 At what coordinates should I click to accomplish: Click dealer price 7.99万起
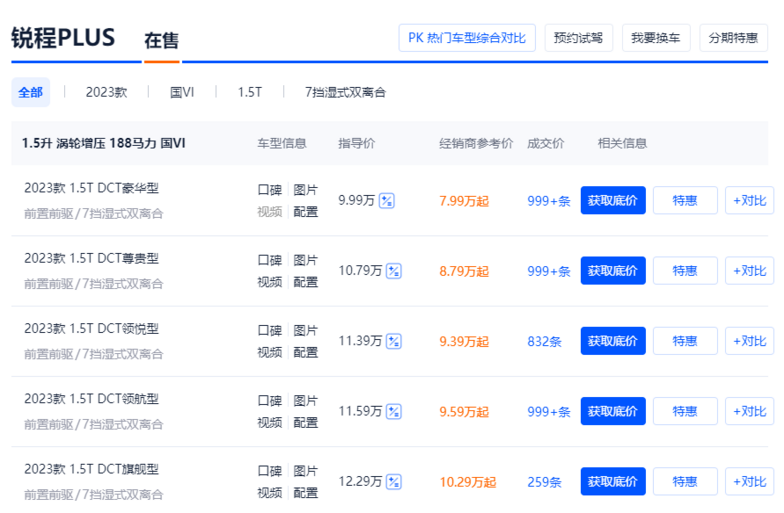coord(464,201)
